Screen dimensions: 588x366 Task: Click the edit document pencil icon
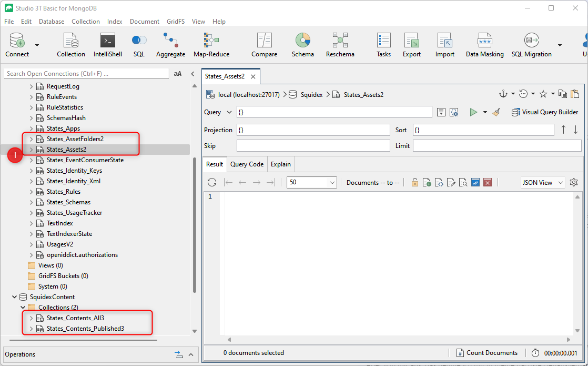click(x=451, y=182)
